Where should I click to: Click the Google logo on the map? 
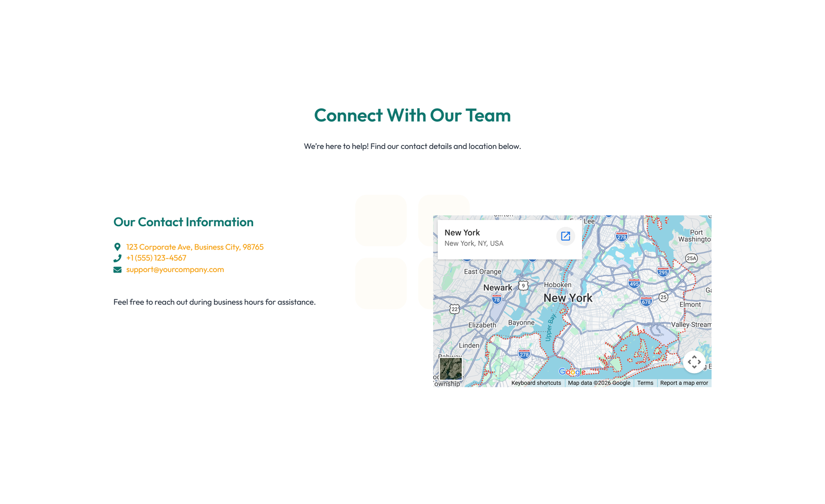click(x=572, y=372)
